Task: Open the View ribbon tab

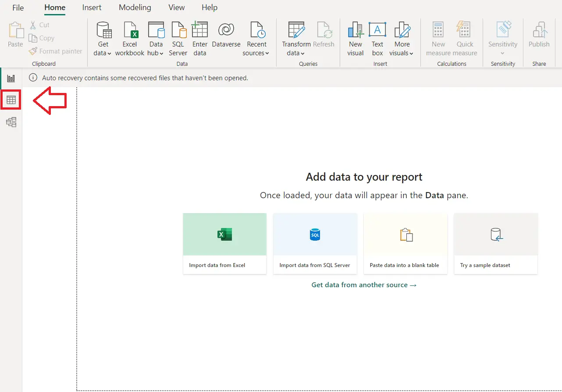Action: click(177, 7)
